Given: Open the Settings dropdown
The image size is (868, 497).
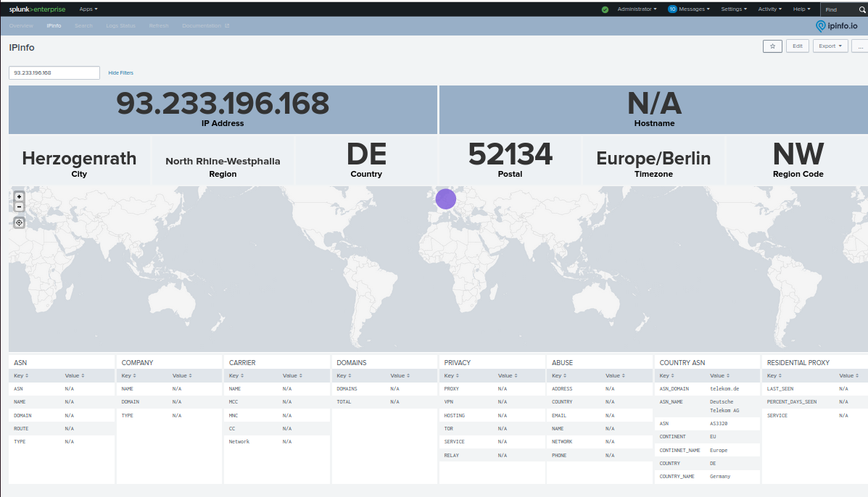Looking at the screenshot, I should click(734, 9).
